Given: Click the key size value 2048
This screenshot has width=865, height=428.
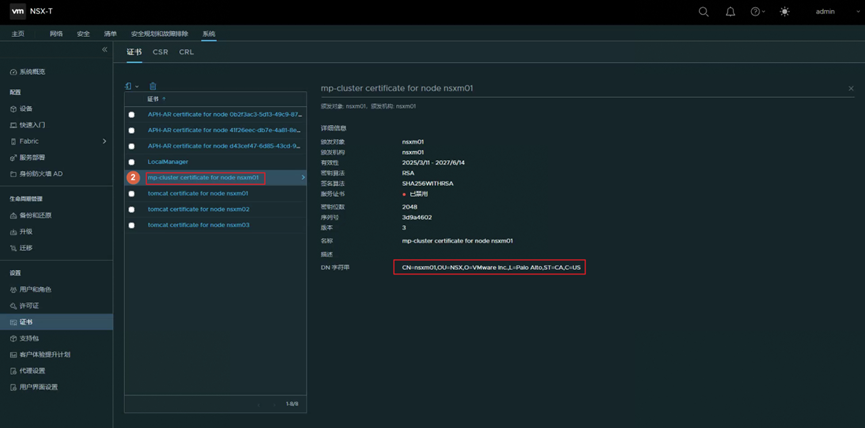Looking at the screenshot, I should [409, 207].
